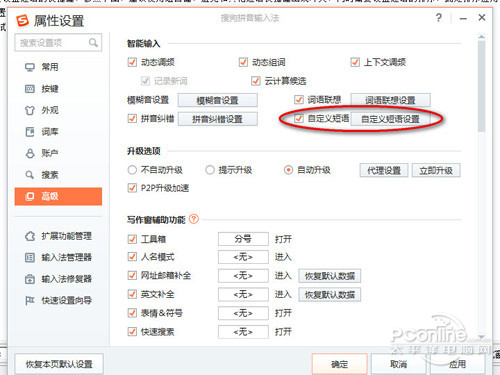Choose the 提示升级 radio option
The height and width of the screenshot is (375, 500).
(210, 170)
